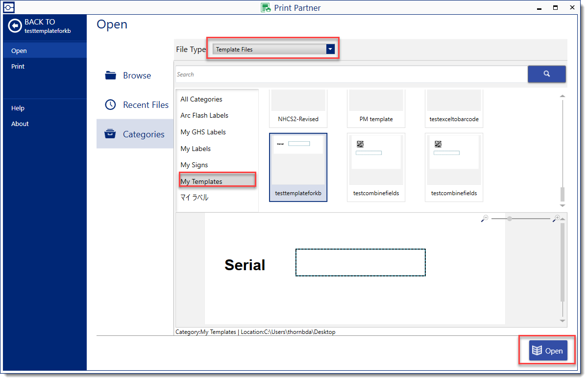This screenshot has height=381, width=588.
Task: Select Print in the left sidebar
Action: click(18, 66)
